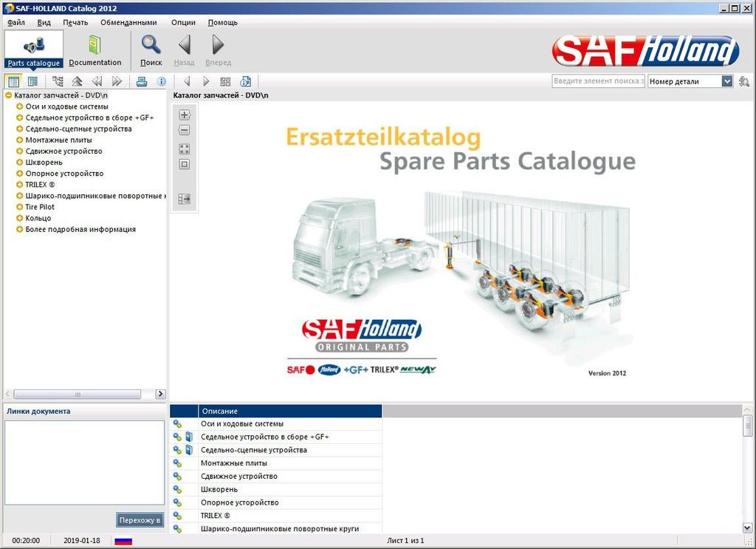
Task: Toggle the side panel arrow button in viewer
Action: 185,199
